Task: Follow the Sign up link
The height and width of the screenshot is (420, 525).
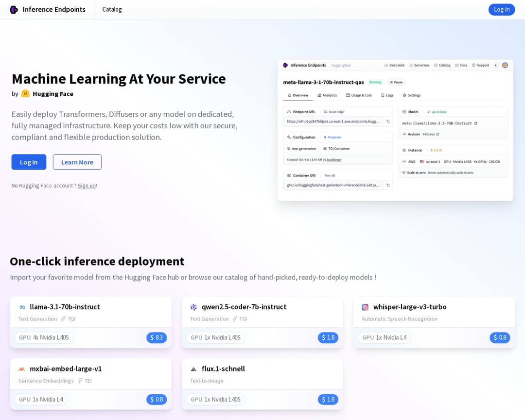Action: coord(87,186)
